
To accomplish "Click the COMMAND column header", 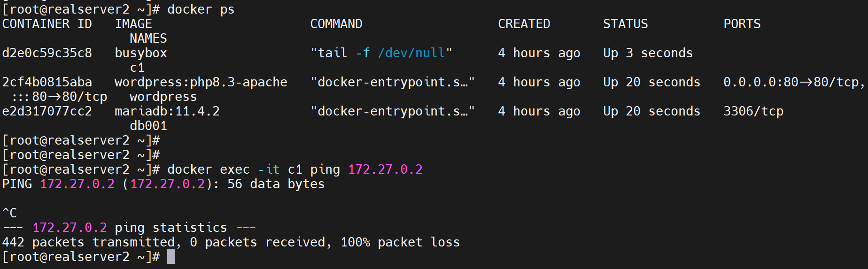I will (x=336, y=24).
